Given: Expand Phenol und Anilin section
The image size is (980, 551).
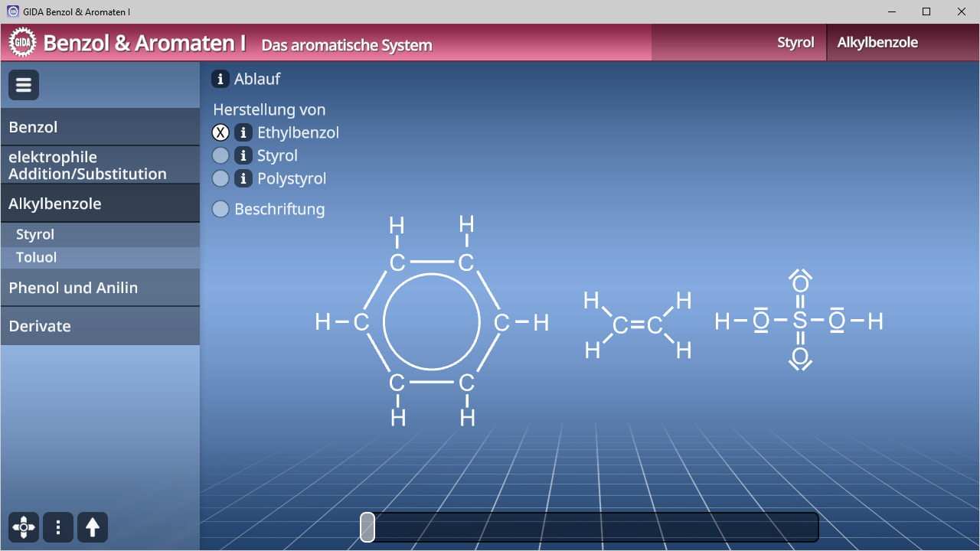Looking at the screenshot, I should (x=100, y=288).
